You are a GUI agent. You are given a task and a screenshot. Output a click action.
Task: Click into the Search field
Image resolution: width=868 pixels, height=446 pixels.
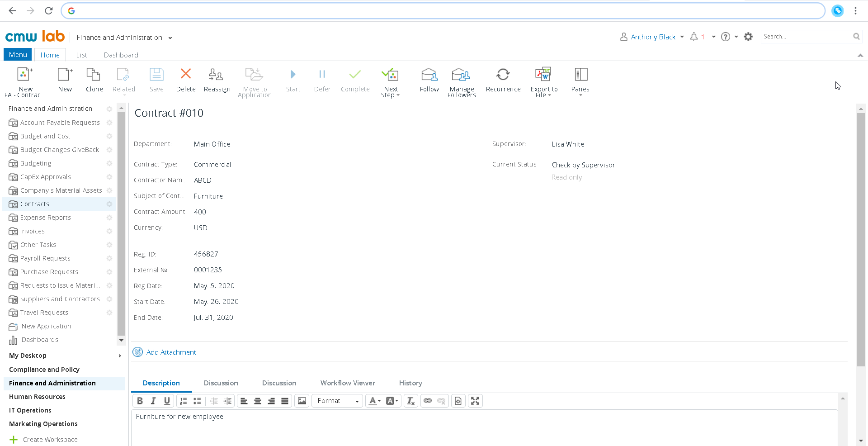806,37
